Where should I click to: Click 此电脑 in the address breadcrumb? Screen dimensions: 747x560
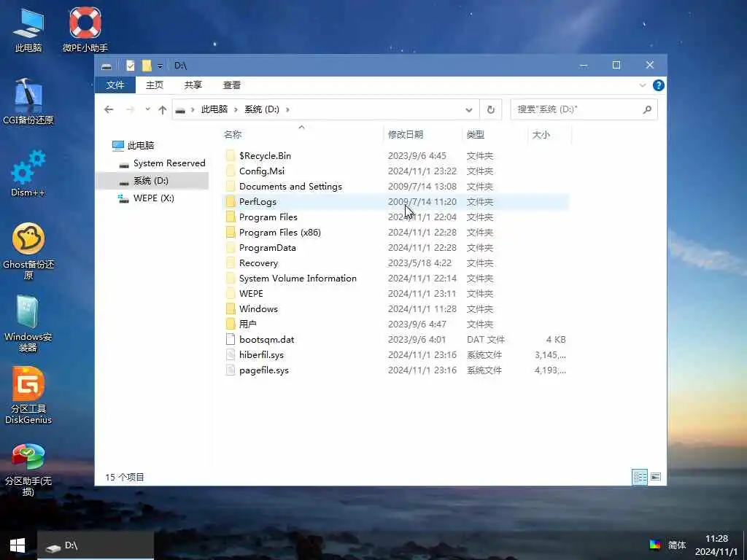pyautogui.click(x=214, y=109)
